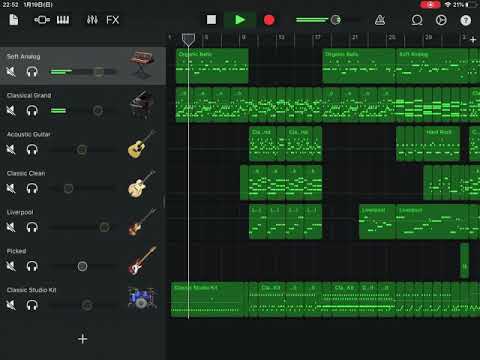Adjust the Classic Clean volume knob
The image size is (480, 360).
pyautogui.click(x=68, y=188)
